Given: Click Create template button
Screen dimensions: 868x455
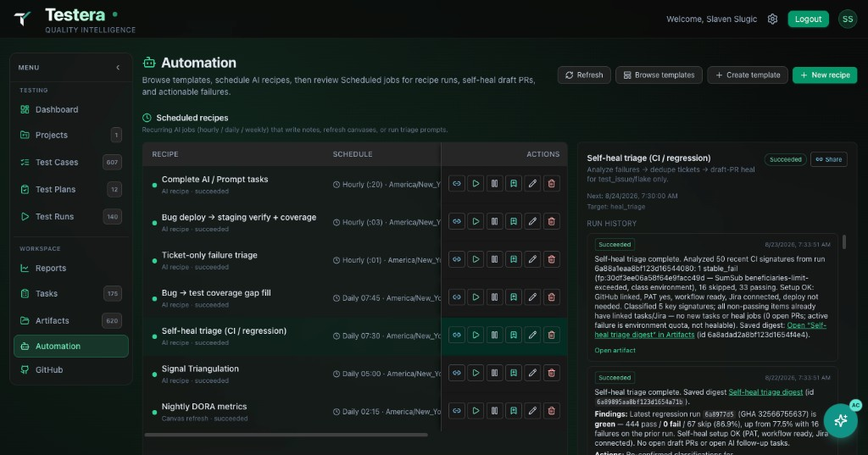Looking at the screenshot, I should click(748, 75).
